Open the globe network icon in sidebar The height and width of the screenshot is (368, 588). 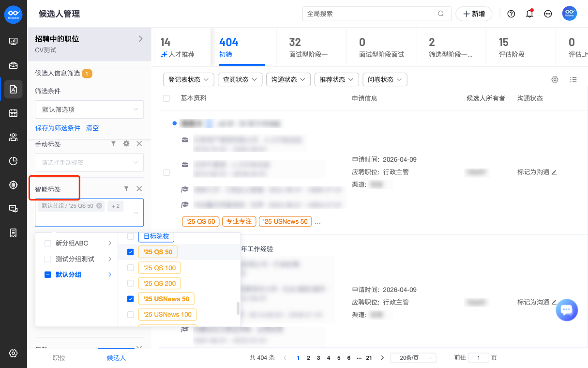[x=14, y=184]
